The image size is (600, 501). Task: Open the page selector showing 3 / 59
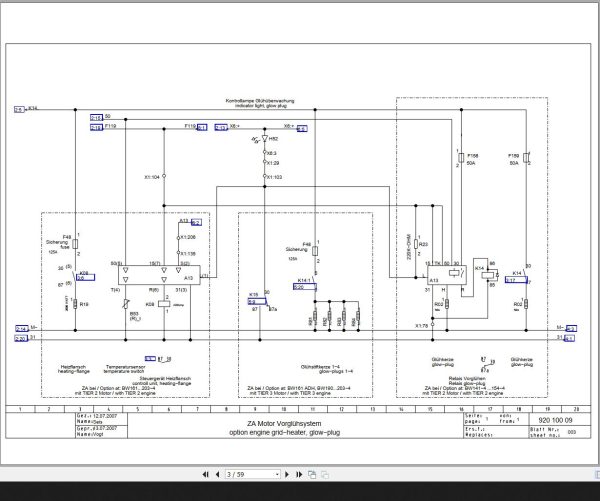point(253,474)
